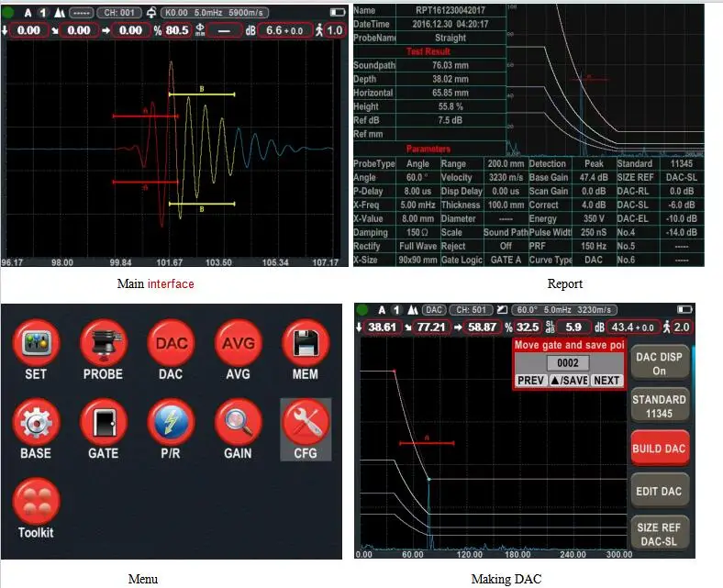This screenshot has width=723, height=588.
Task: Open the P/R lightning icon
Action: 171,424
